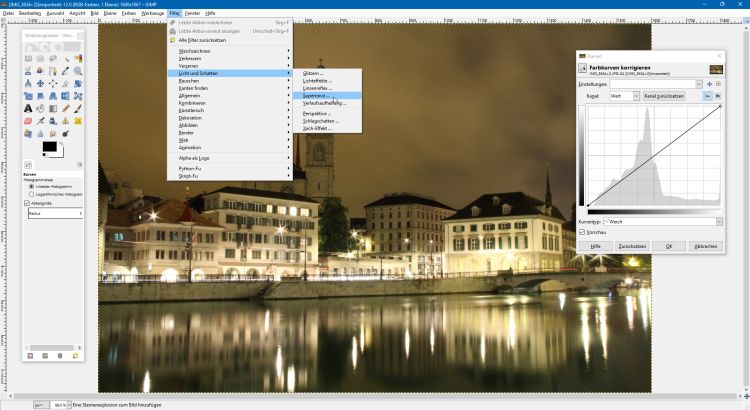Click the foreground color swatch
This screenshot has width=750, height=410.
(48, 147)
